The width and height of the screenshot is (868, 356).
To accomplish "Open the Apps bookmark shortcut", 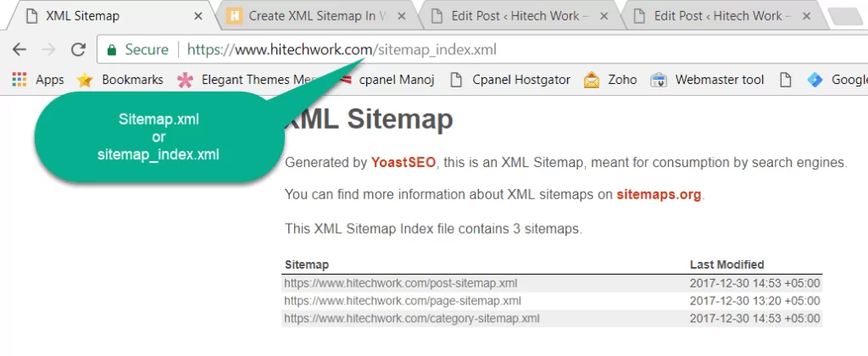I will pos(50,80).
